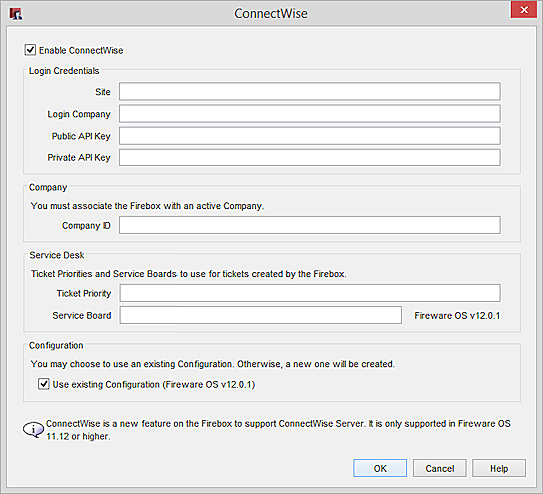543x494 pixels.
Task: Click the ConnectWise app icon in title bar
Action: 16,14
